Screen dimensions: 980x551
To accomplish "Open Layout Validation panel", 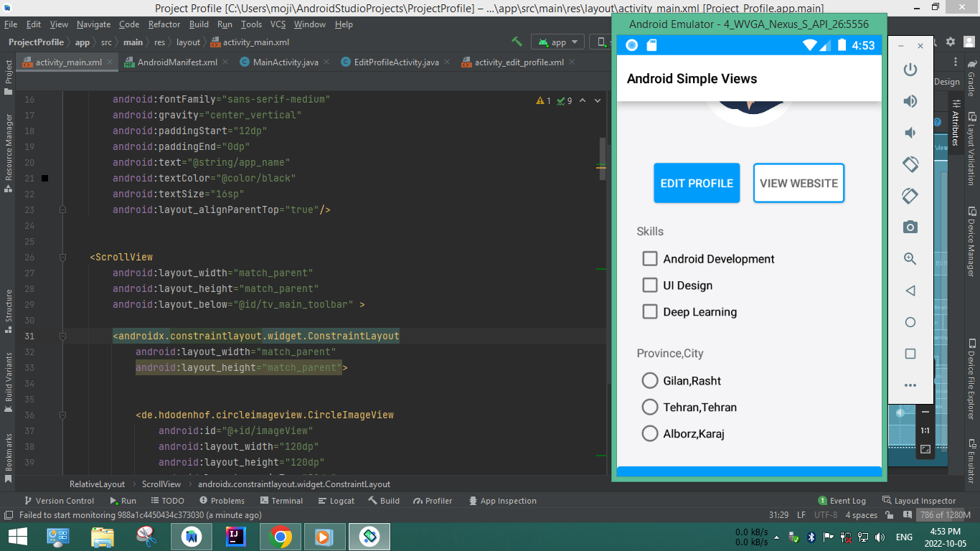I will click(x=971, y=149).
